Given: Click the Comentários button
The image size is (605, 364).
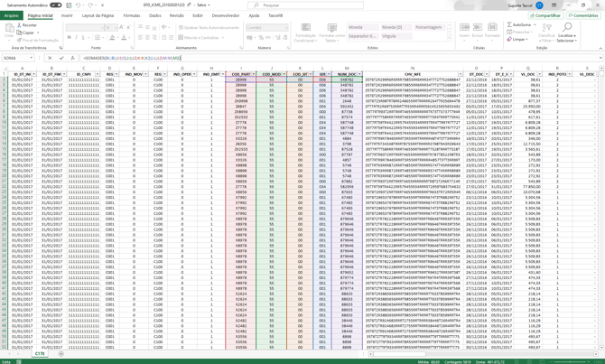Looking at the screenshot, I should tap(583, 15).
